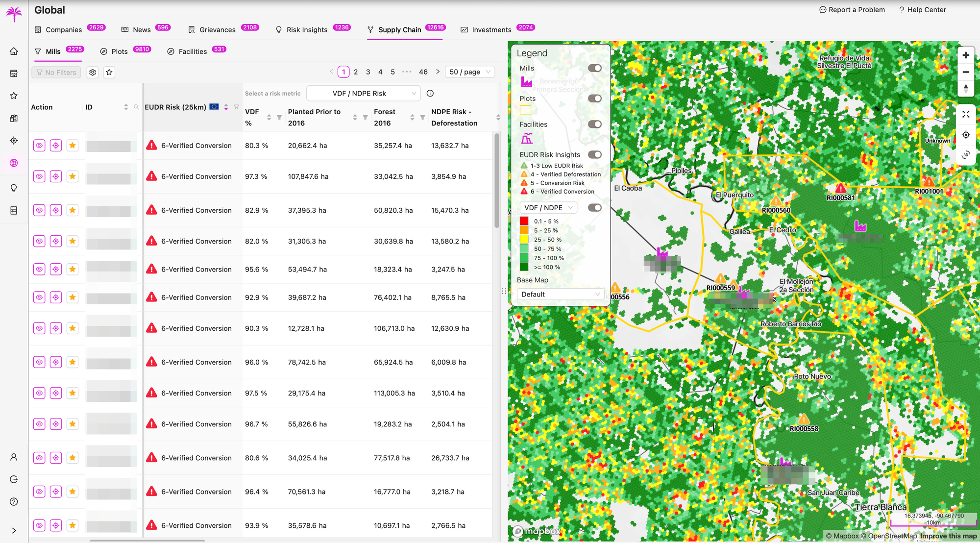Expand the map to fullscreen

pyautogui.click(x=966, y=114)
